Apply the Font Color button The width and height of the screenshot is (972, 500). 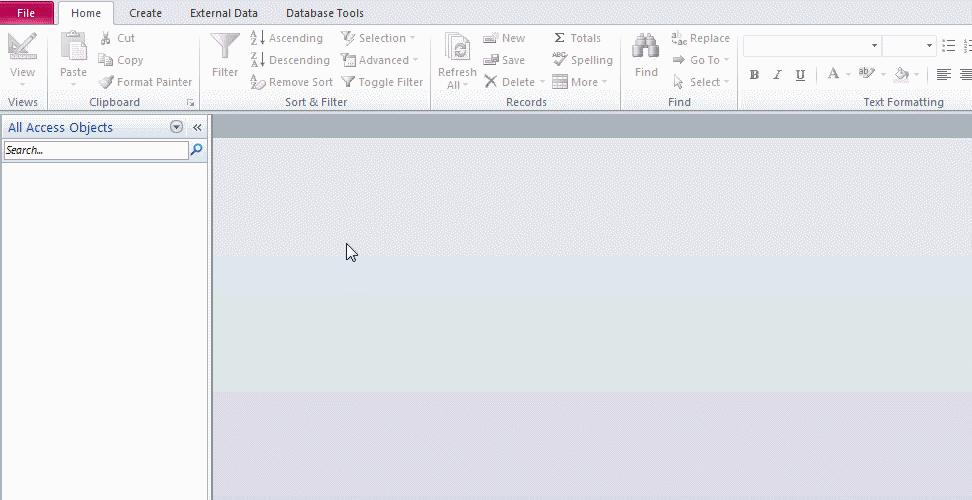click(833, 74)
